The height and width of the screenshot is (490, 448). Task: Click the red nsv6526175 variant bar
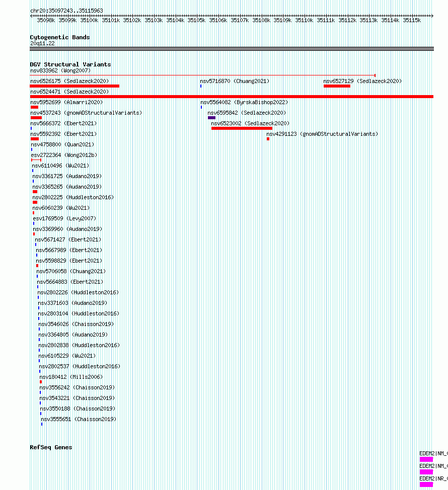pyautogui.click(x=74, y=86)
